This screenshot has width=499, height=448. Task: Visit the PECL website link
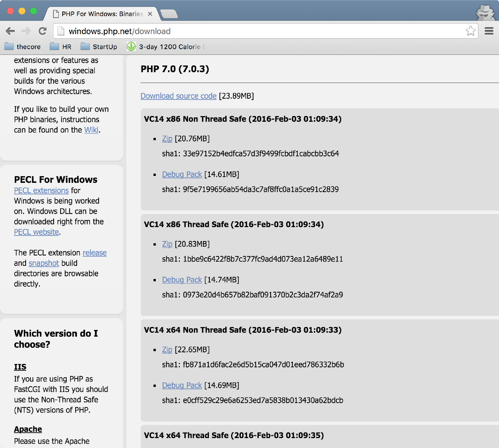tap(36, 232)
